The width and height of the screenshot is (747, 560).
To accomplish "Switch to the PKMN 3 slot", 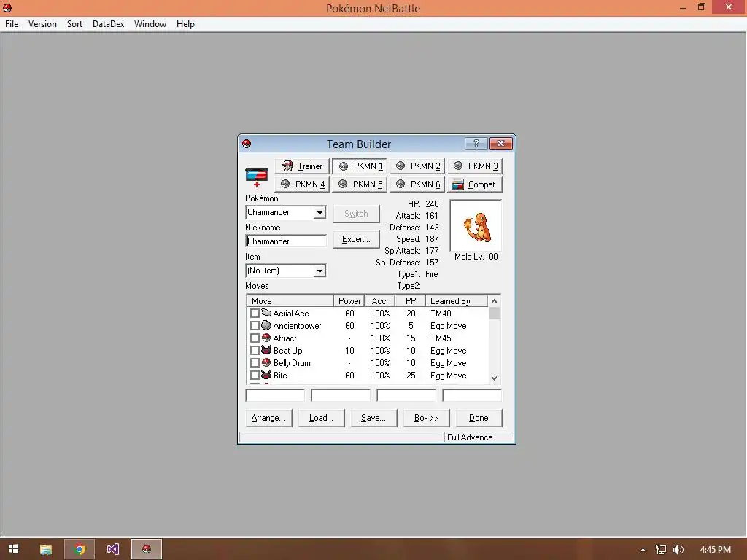I will click(x=475, y=166).
